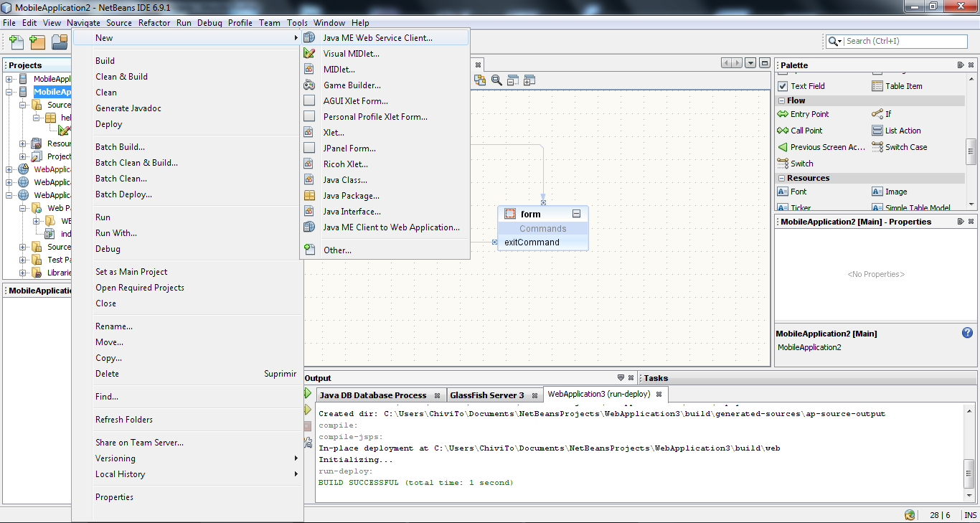The image size is (980, 523).
Task: Select the If component in the Palette
Action: (x=882, y=114)
